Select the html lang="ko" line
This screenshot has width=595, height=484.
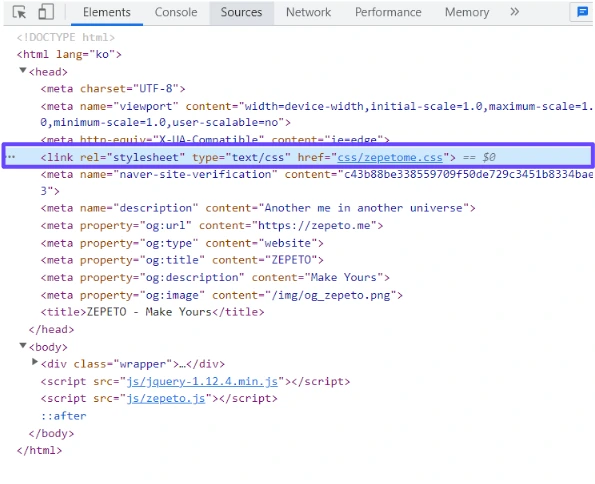[69, 54]
